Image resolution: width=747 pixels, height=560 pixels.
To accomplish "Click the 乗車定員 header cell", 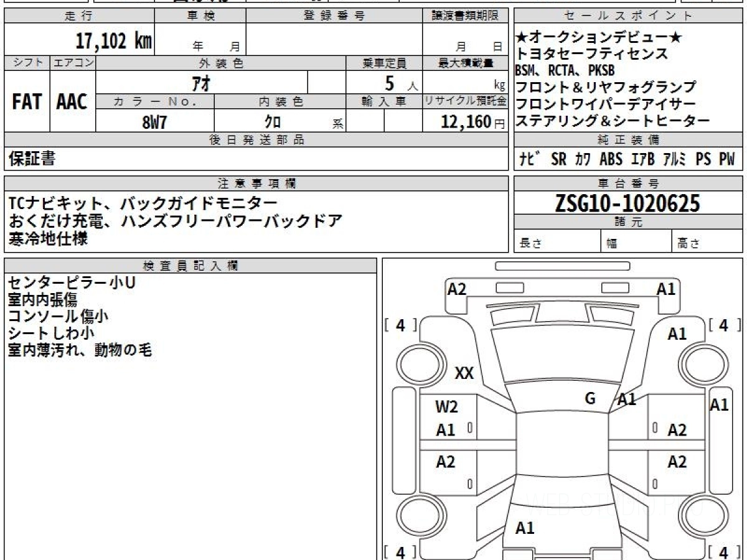I will pos(384,63).
